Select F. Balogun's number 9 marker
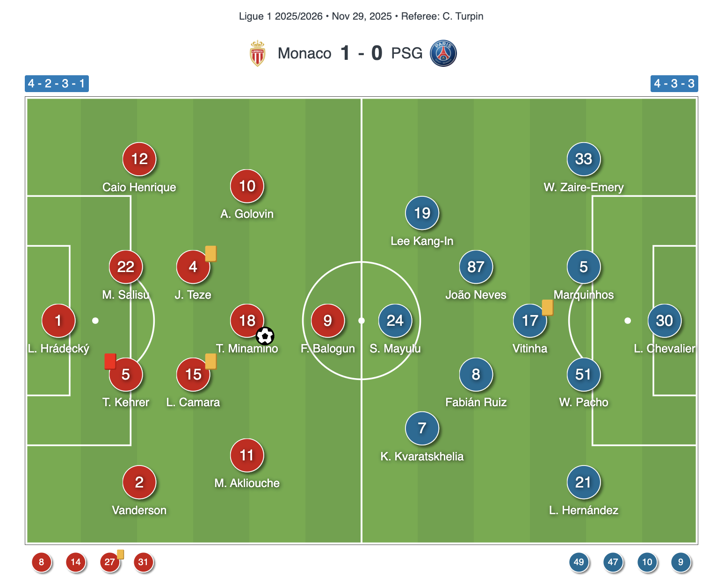 (x=328, y=321)
